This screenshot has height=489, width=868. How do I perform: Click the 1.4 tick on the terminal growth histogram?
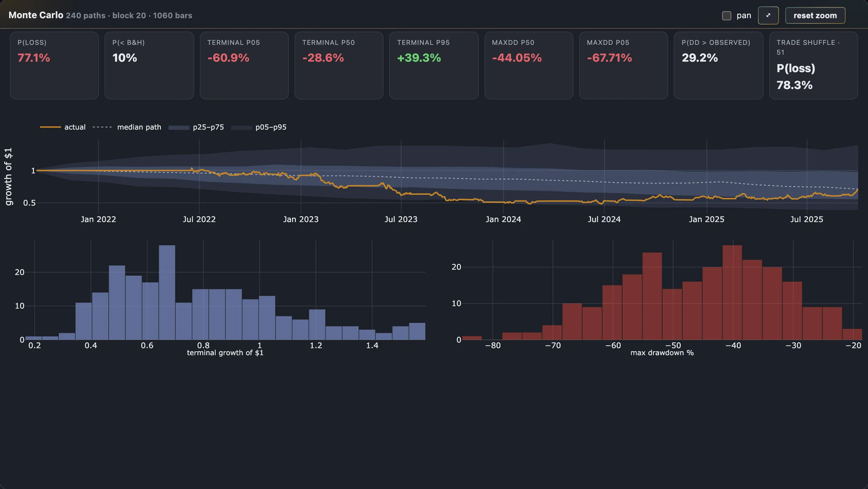click(372, 346)
